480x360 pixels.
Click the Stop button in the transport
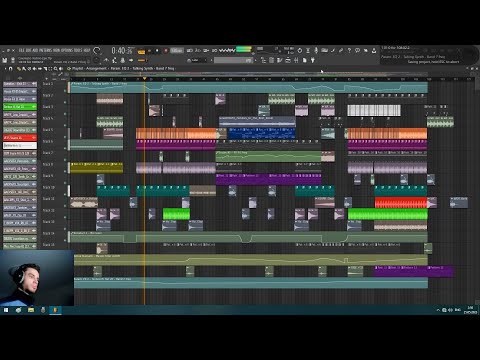(157, 51)
